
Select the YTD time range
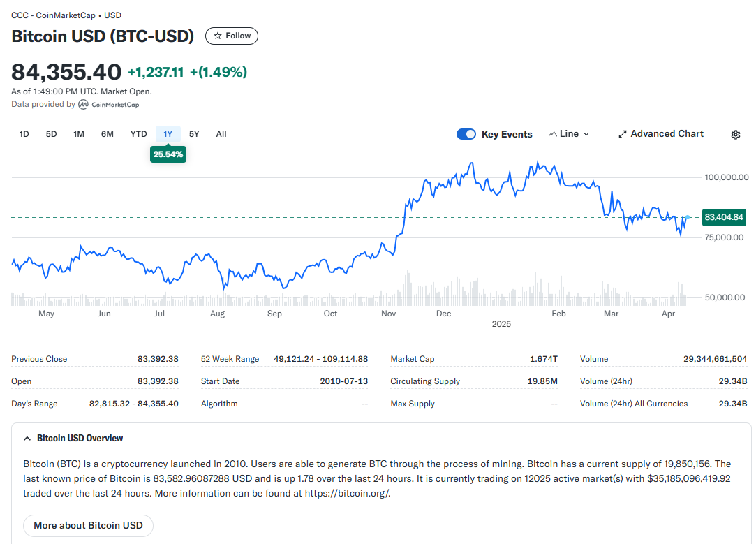pyautogui.click(x=138, y=134)
